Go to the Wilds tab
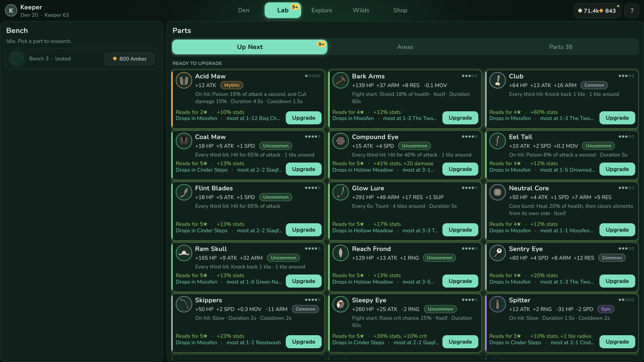 (x=361, y=10)
